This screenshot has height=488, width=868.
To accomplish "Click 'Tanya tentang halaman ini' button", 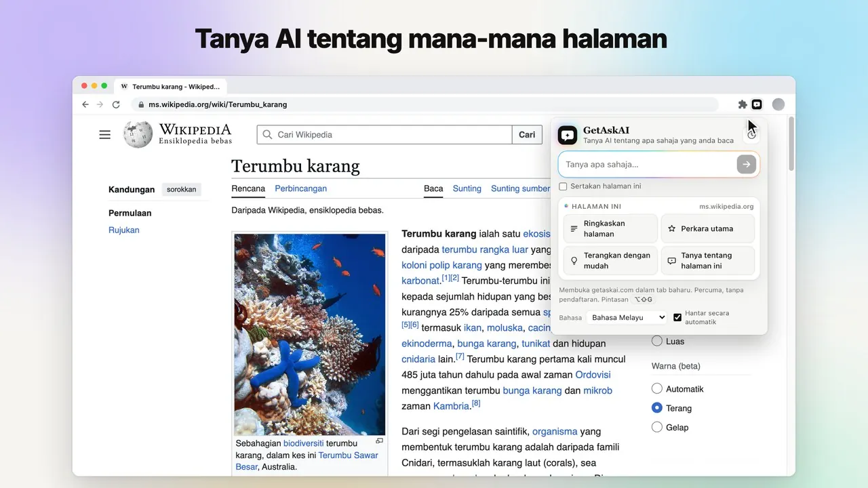I will [x=708, y=260].
